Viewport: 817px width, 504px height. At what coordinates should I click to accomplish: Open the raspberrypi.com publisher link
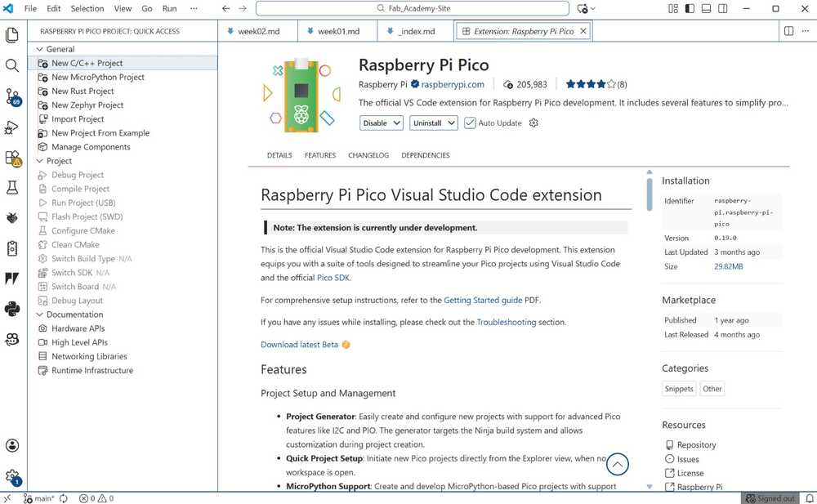click(x=453, y=84)
